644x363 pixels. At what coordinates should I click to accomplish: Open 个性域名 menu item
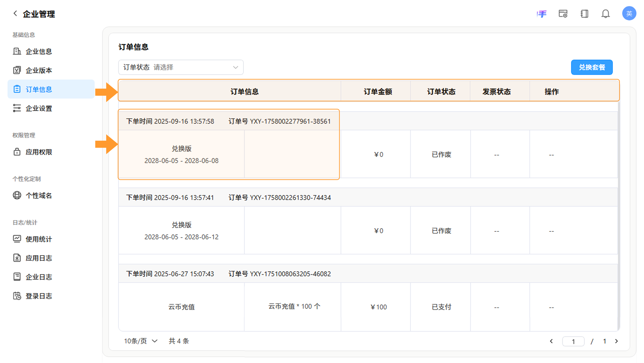(x=51, y=195)
